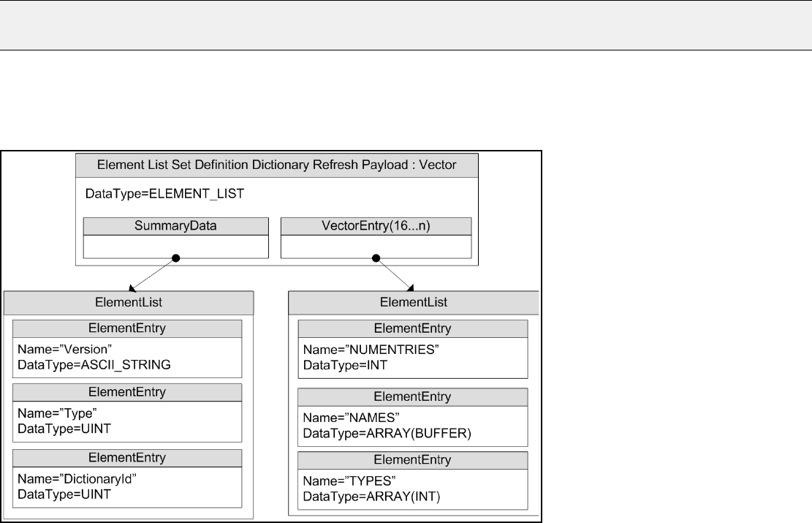Click the diagram title 'Element List Set Definition Dictionary Refresh Payload : Vector'
Viewport: 812px width, 523px height.
(x=276, y=165)
